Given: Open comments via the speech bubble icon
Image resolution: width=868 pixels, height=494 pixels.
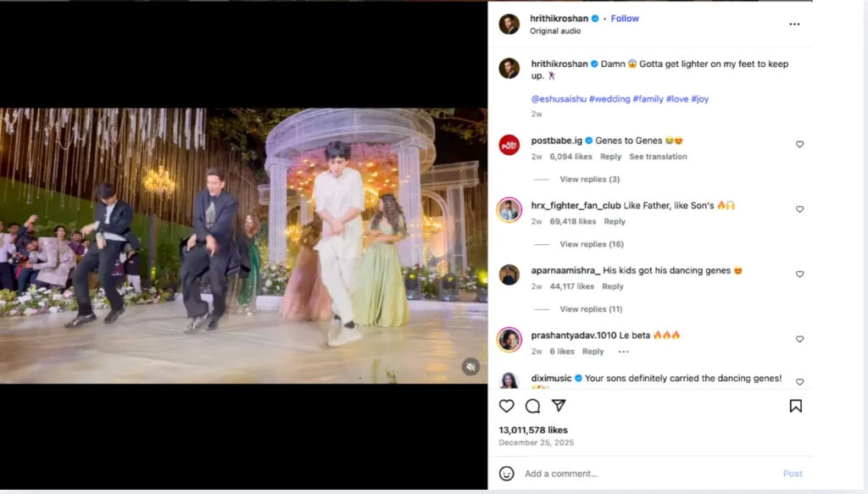Looking at the screenshot, I should pyautogui.click(x=532, y=406).
